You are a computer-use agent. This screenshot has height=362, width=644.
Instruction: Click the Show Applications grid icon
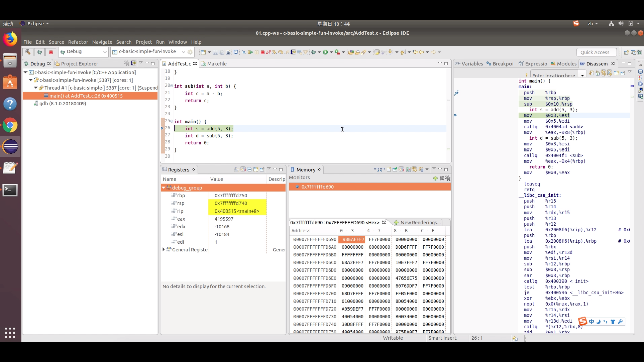coord(10,333)
